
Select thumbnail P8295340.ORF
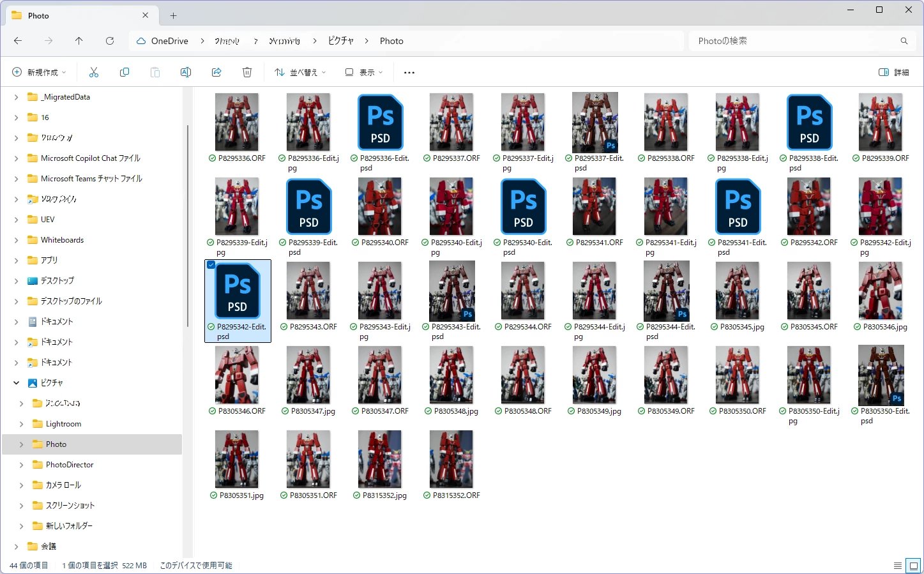pyautogui.click(x=380, y=206)
